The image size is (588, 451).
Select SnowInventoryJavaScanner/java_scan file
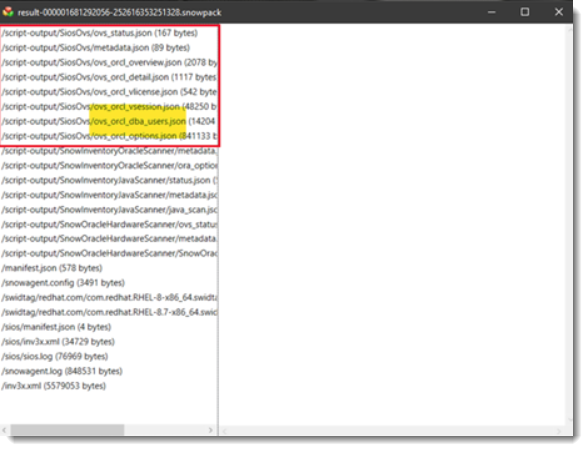click(x=110, y=210)
